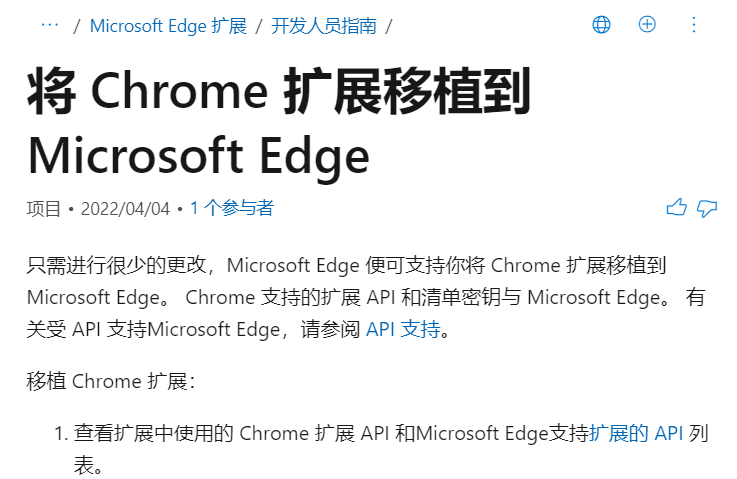Image resolution: width=737 pixels, height=479 pixels.
Task: Click the trailing 表。 line of step one
Action: [88, 465]
